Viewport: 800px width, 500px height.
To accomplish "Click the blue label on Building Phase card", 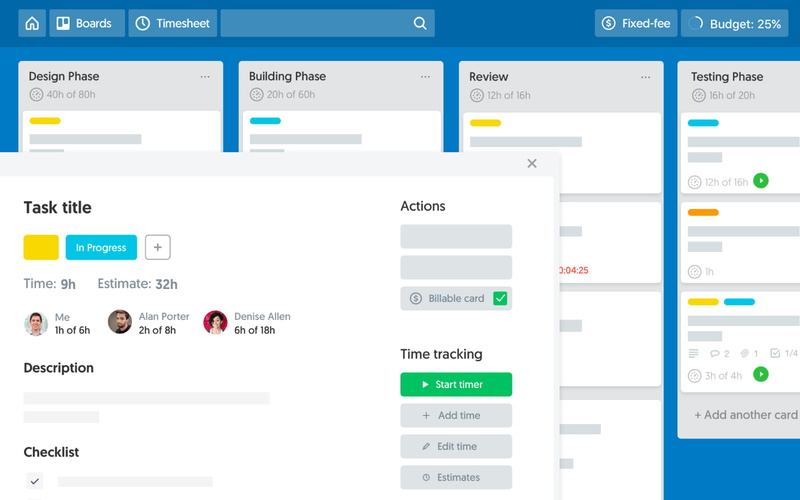I will (x=265, y=121).
